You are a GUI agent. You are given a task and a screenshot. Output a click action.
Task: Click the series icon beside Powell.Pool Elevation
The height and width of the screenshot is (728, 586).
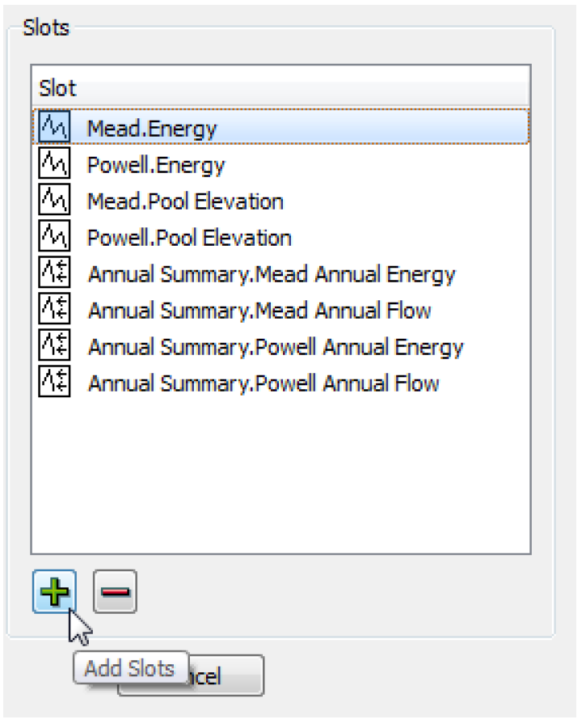[x=54, y=238]
